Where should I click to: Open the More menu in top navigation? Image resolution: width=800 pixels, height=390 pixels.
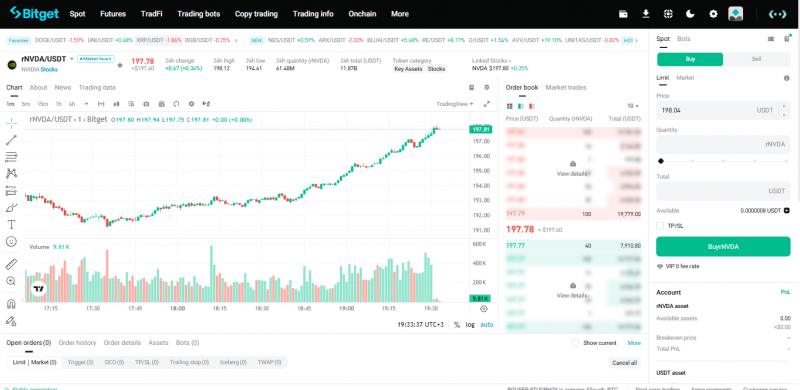click(x=399, y=14)
